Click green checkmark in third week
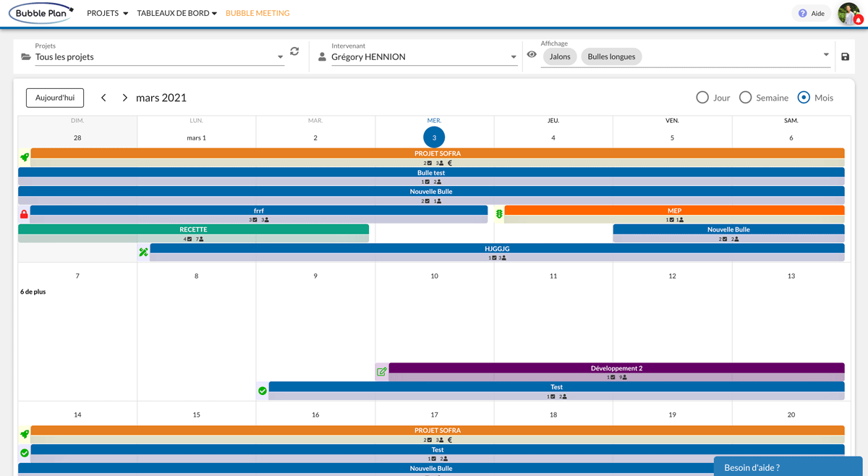The height and width of the screenshot is (476, 868). 25,453
